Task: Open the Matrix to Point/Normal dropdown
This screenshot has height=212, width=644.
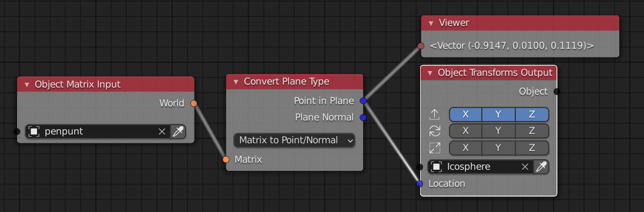Action: tap(294, 140)
